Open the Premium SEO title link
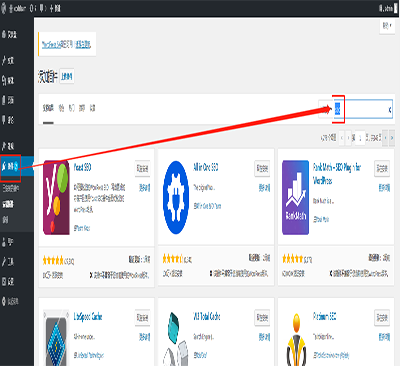The height and width of the screenshot is (366, 400). point(324,316)
